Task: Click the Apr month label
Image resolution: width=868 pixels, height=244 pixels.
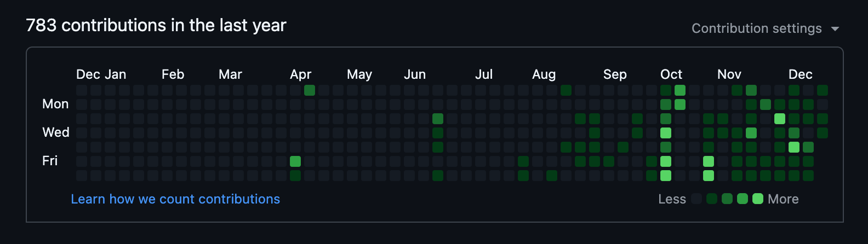Action: pyautogui.click(x=301, y=74)
